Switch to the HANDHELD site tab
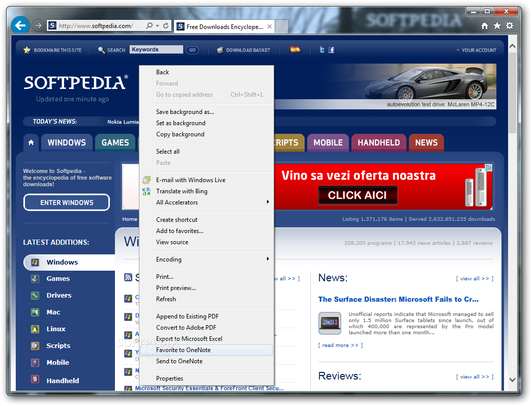Image resolution: width=532 pixels, height=406 pixels. 378,142
